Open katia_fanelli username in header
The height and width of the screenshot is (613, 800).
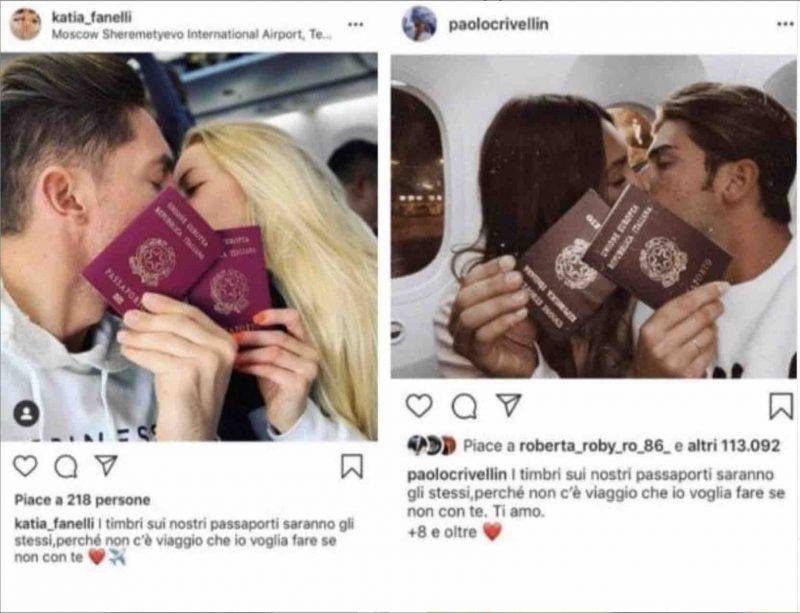point(92,17)
